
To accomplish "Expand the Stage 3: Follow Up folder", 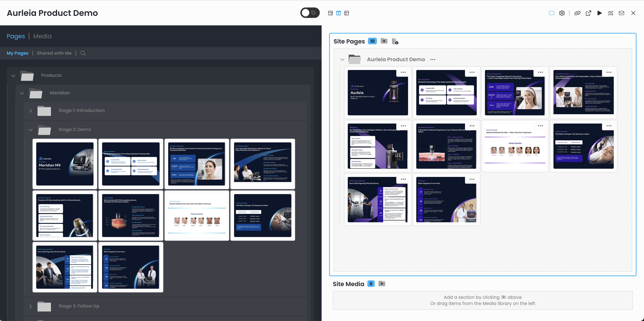I will 30,306.
